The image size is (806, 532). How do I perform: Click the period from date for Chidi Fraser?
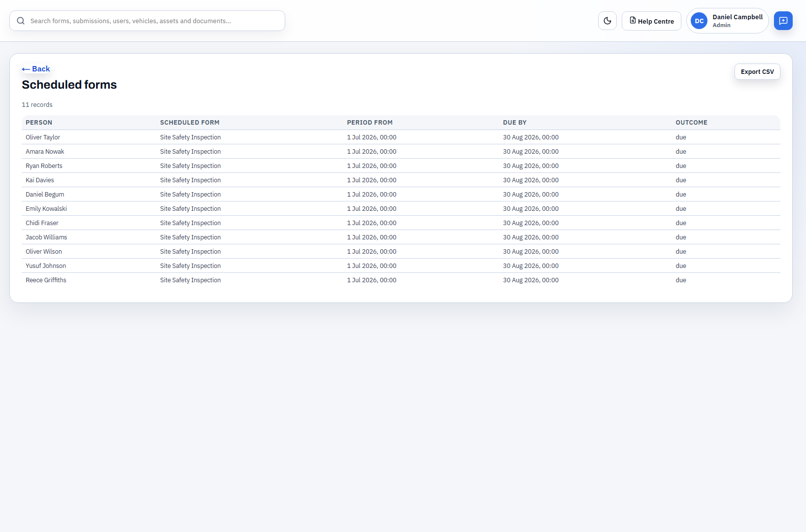click(371, 223)
